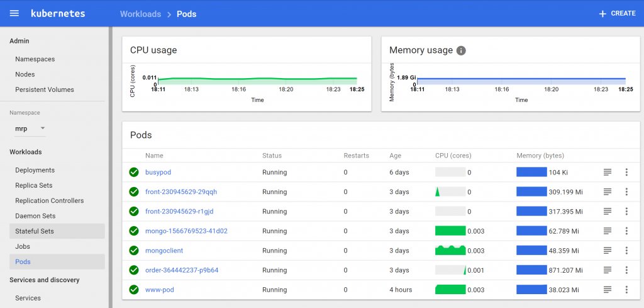Screen dimensions: 644x308
Task: Open Daemon Sets in the sidebar
Action: (x=35, y=216)
